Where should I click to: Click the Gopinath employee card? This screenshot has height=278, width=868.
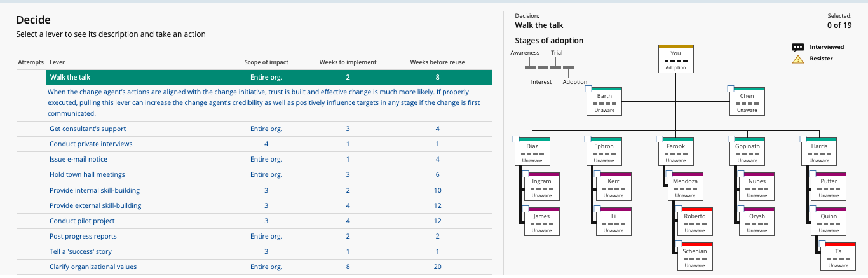(x=747, y=151)
